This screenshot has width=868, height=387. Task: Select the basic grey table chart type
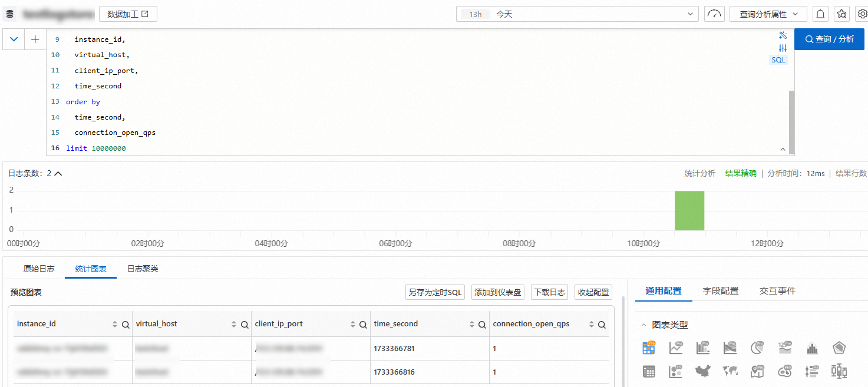[649, 371]
